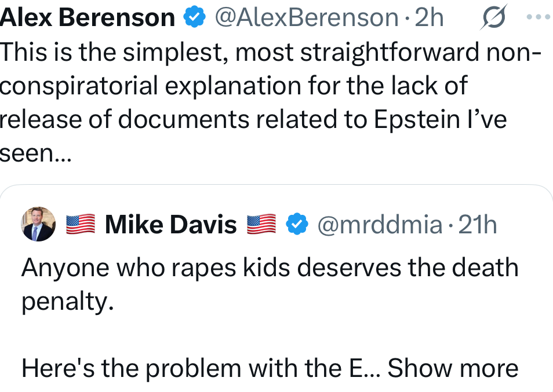
Task: Open the Mike Davis display name
Action: tap(171, 225)
